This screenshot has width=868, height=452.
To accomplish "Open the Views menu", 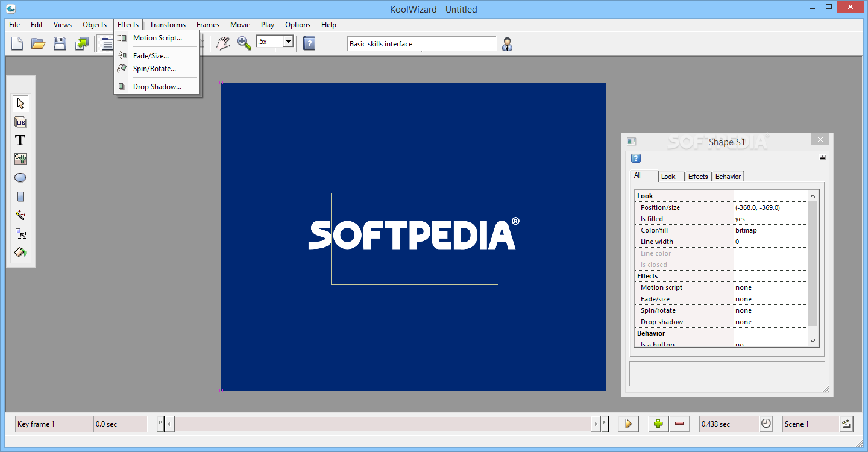I will (x=63, y=25).
